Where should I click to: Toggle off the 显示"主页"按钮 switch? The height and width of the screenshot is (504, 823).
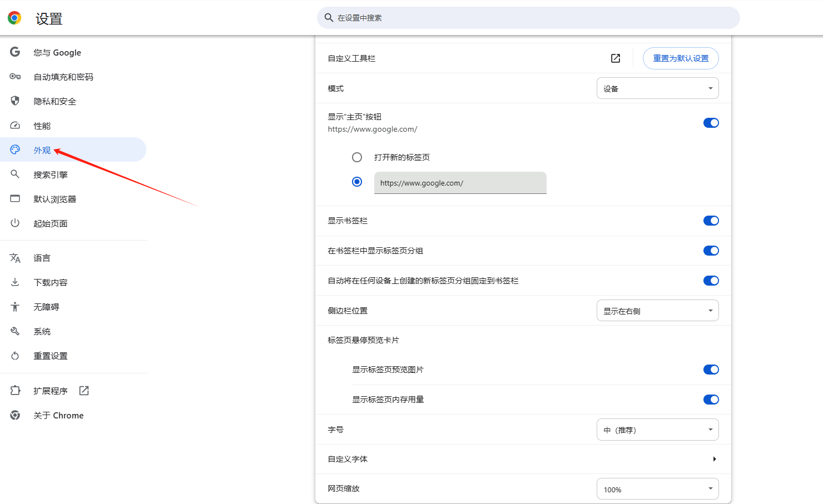point(711,123)
